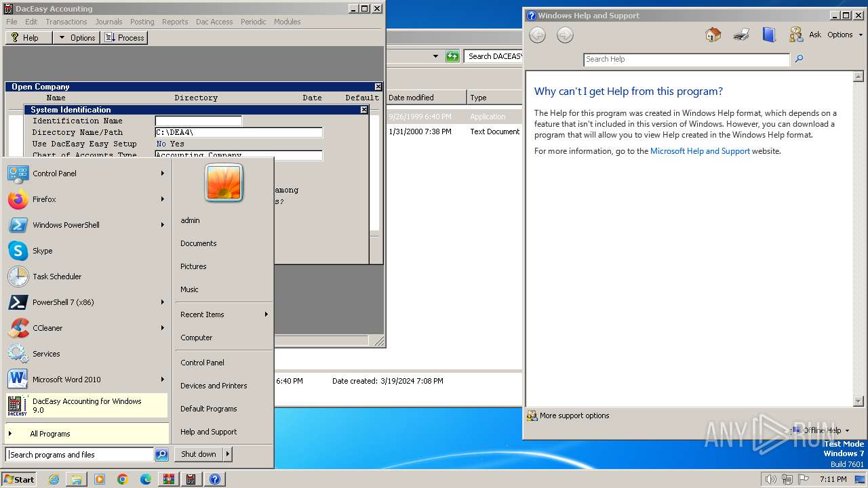Image resolution: width=868 pixels, height=488 pixels.
Task: Open the Reports menu
Action: [x=175, y=22]
